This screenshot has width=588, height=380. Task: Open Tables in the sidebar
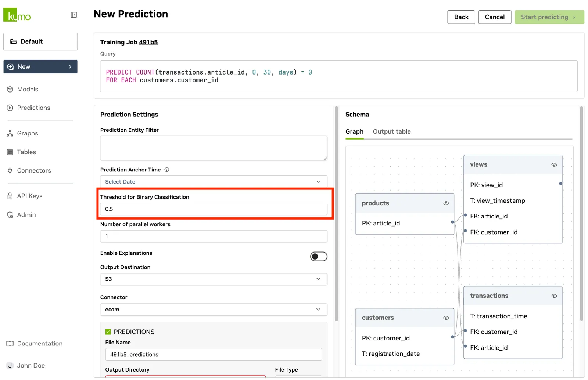(26, 152)
